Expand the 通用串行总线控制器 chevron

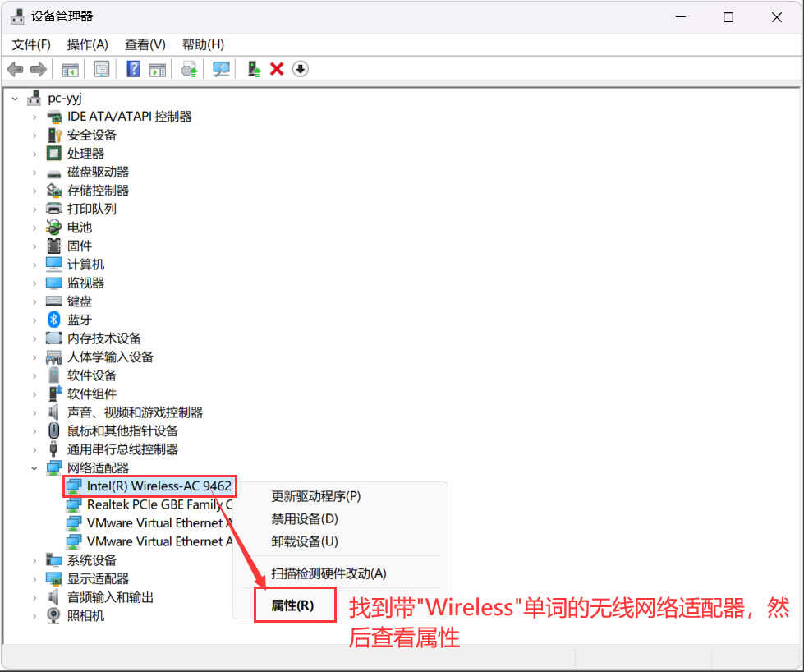coord(34,449)
